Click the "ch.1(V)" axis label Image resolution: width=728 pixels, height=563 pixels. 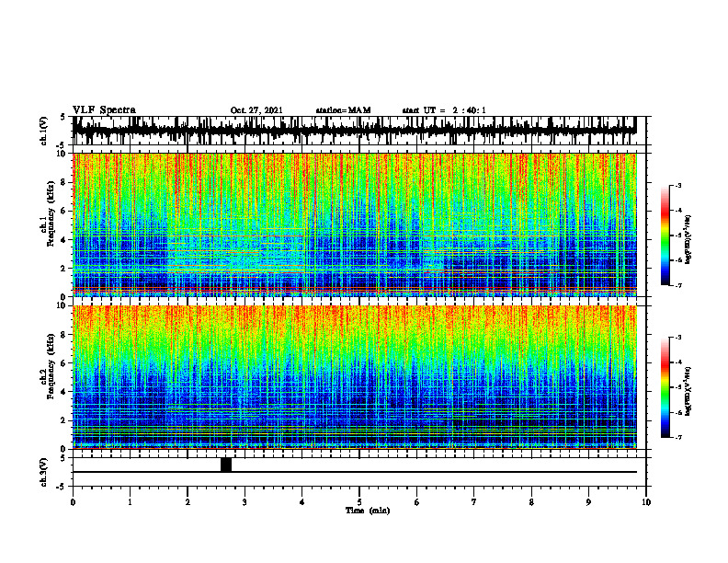(x=44, y=131)
